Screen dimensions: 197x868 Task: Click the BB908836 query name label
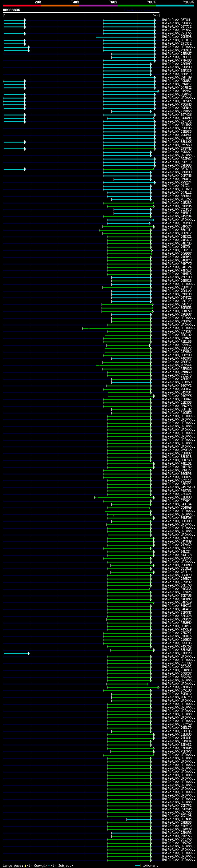11,10
